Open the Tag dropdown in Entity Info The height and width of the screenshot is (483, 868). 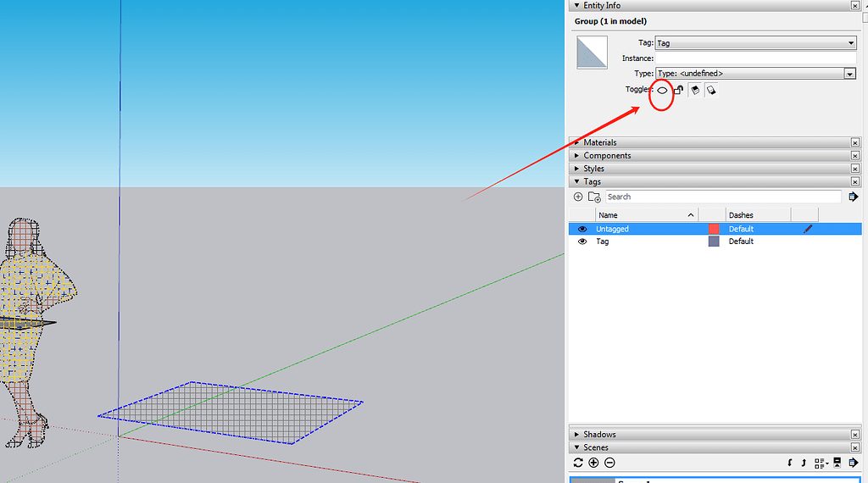(x=755, y=43)
